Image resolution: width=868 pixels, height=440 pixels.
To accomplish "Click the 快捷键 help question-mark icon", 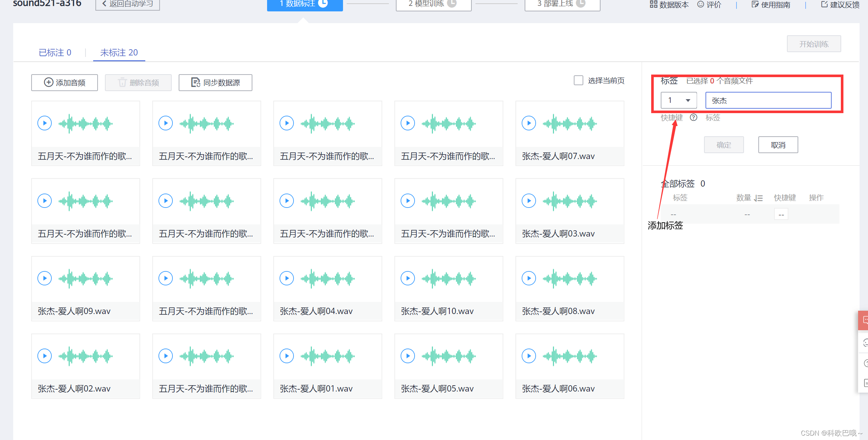I will (693, 118).
